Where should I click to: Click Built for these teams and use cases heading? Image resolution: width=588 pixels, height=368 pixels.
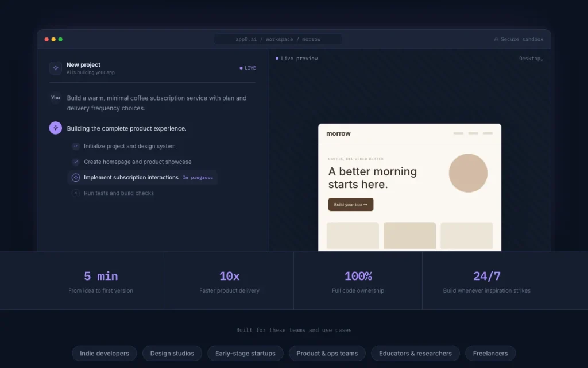pos(293,331)
